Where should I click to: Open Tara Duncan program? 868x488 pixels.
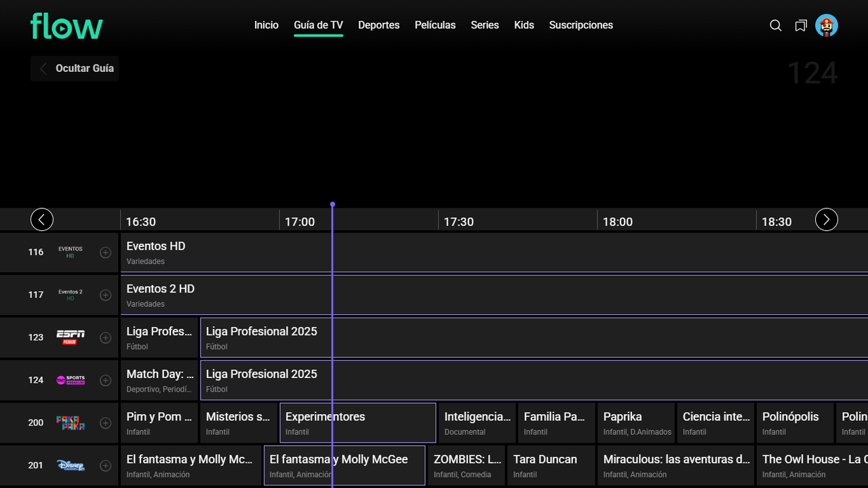551,466
